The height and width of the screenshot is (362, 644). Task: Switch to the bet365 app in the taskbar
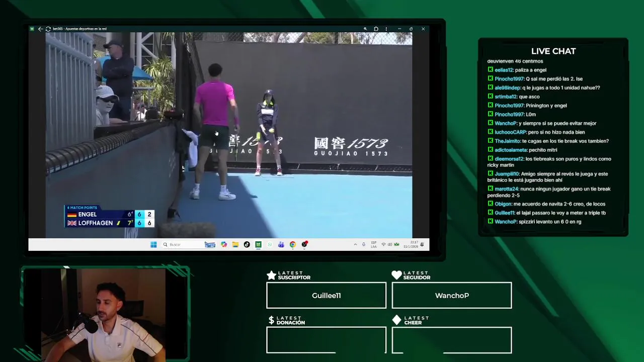click(x=258, y=244)
